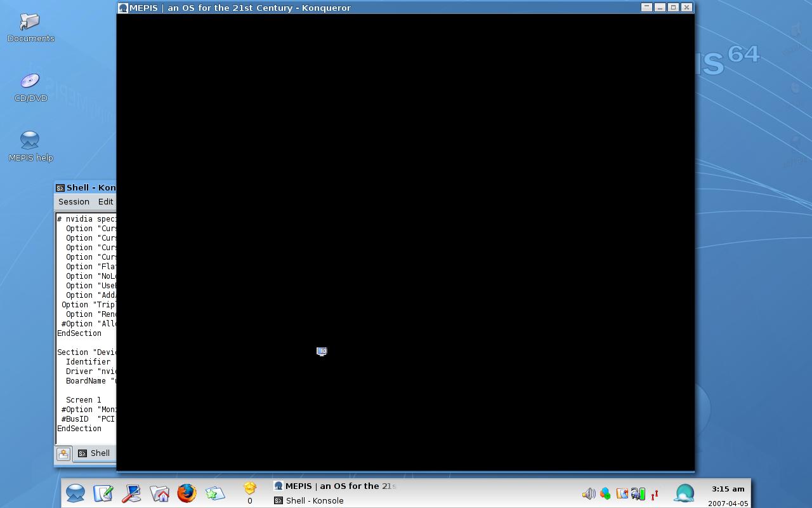This screenshot has height=508, width=812.
Task: Open the MEPIS K menu launcher
Action: [x=75, y=493]
